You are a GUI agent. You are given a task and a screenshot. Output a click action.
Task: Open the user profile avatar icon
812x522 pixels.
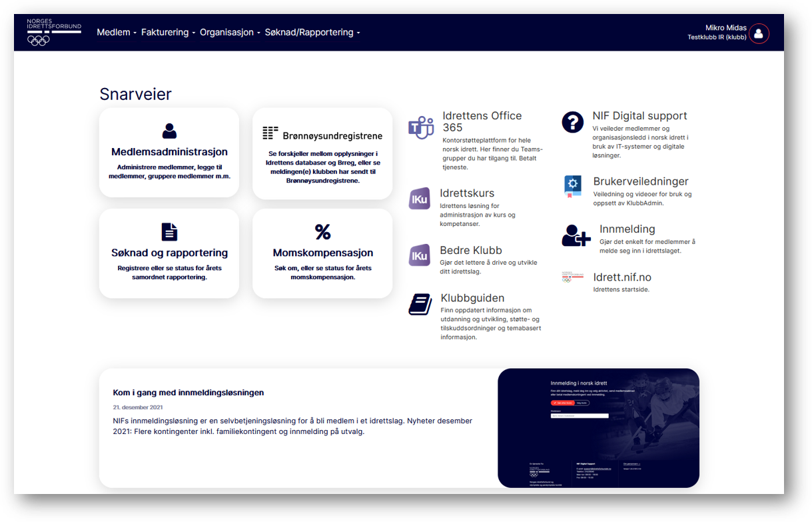point(759,33)
